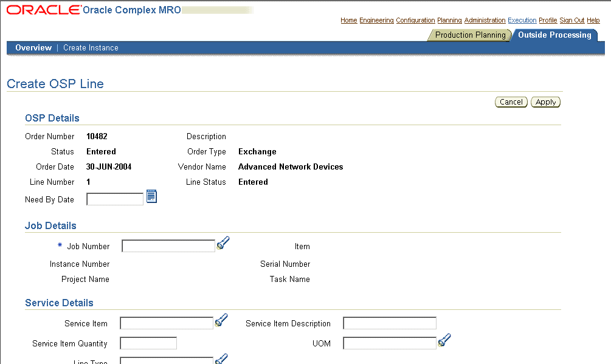This screenshot has height=364, width=611.
Task: Select the vendor name Advanced Network Devices
Action: tap(291, 167)
